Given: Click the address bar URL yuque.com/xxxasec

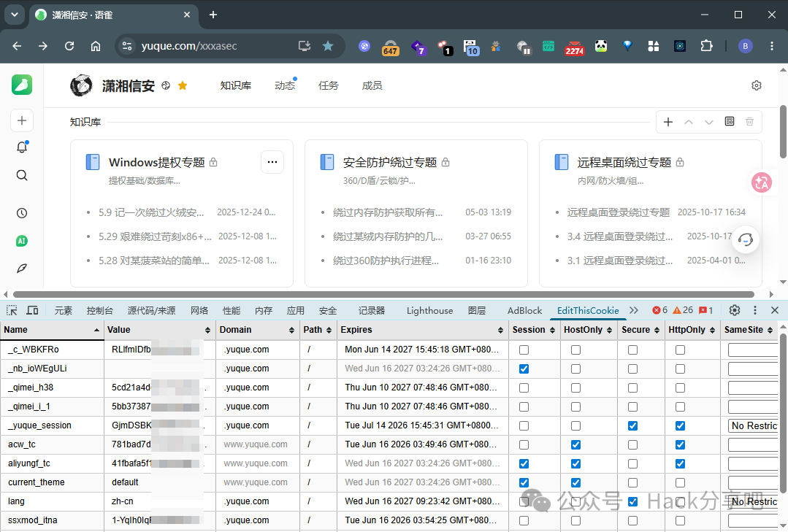Looking at the screenshot, I should (x=189, y=46).
